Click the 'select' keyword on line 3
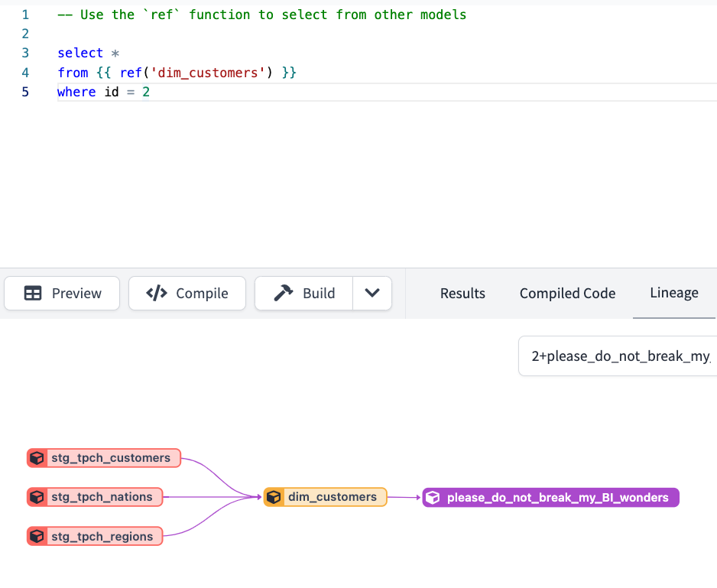 (80, 53)
